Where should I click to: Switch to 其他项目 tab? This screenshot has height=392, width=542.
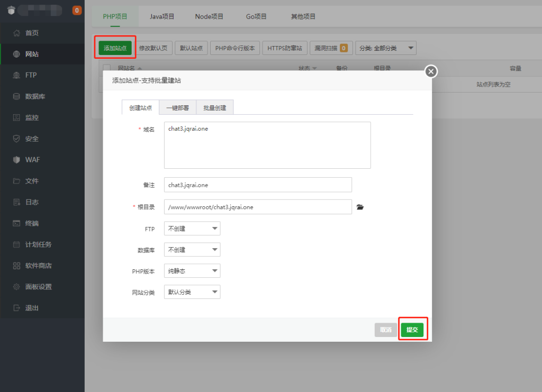click(x=303, y=16)
